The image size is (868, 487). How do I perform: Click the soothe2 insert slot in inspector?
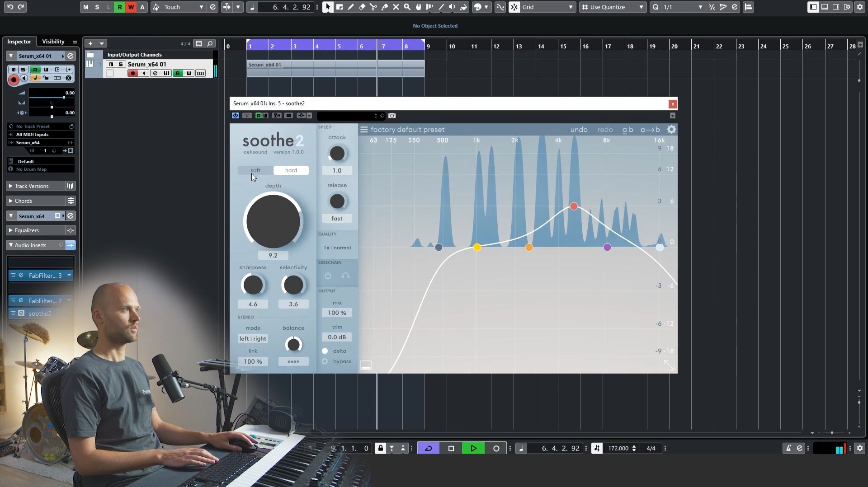point(41,314)
